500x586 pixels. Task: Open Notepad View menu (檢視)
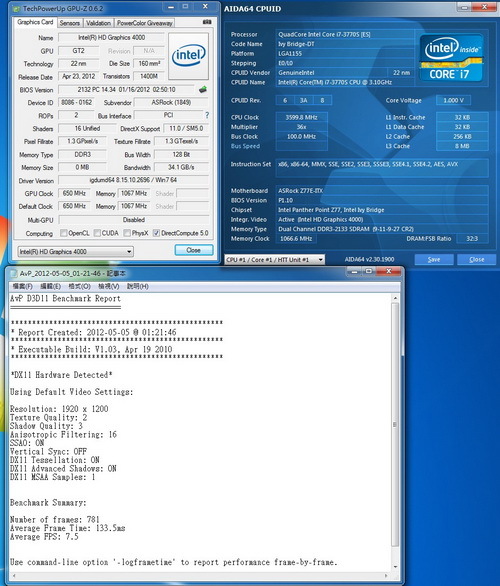(108, 286)
